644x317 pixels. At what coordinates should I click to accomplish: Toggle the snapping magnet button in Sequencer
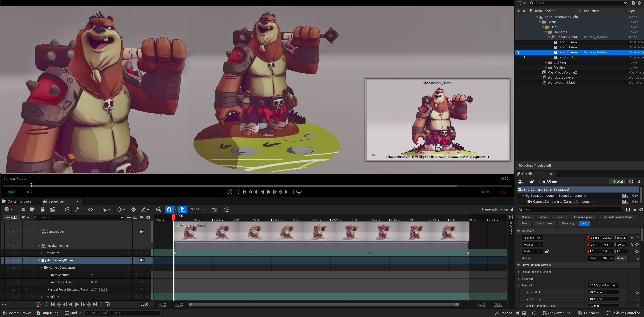pos(169,209)
